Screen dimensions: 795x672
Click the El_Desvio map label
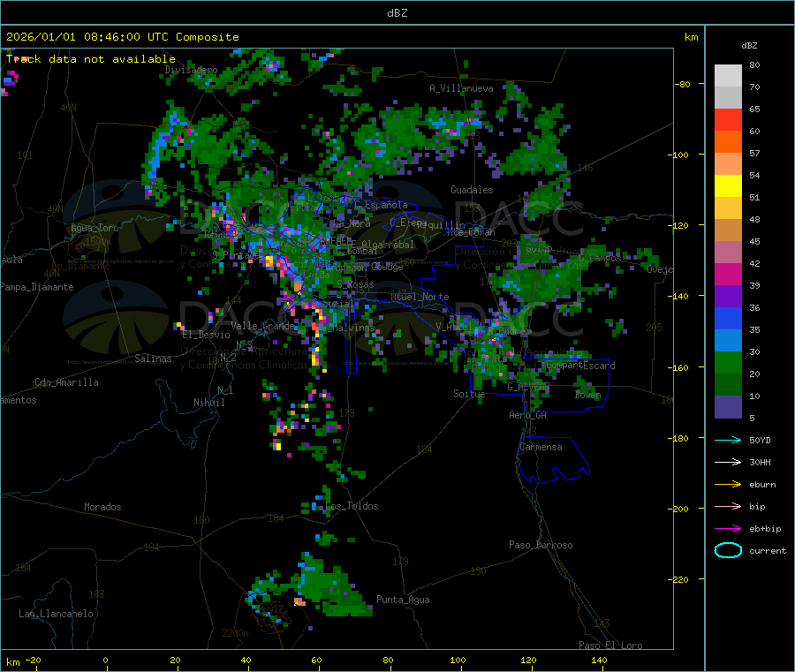click(207, 335)
